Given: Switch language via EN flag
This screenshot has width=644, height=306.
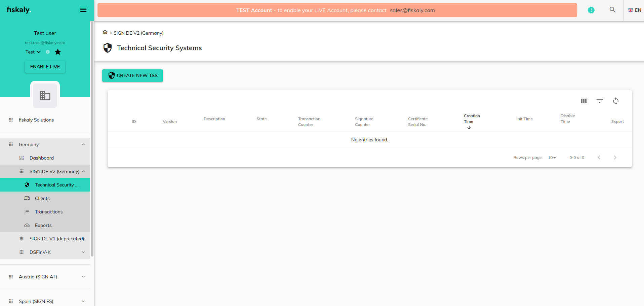Looking at the screenshot, I should tap(634, 10).
